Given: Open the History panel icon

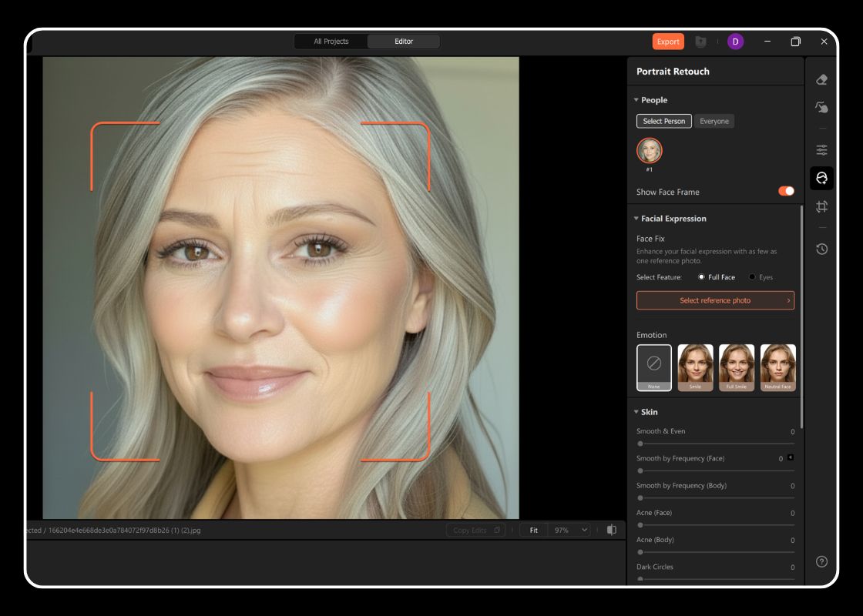Looking at the screenshot, I should point(821,249).
